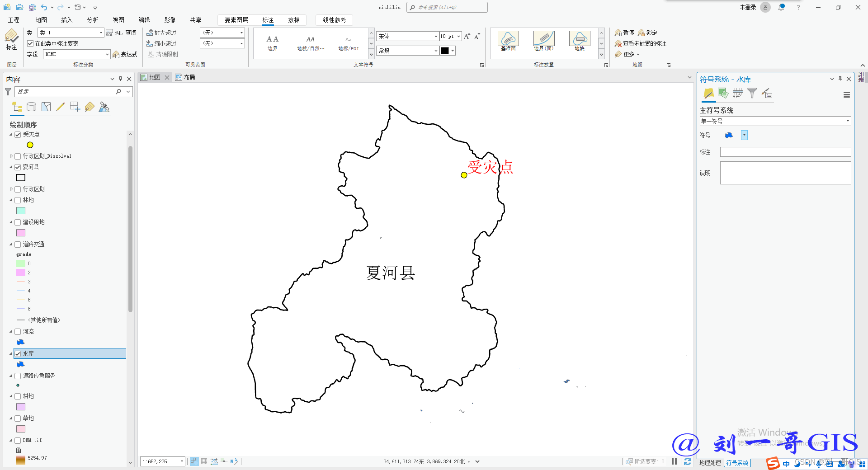Select the 地标/POI text symbol style
The height and width of the screenshot is (470, 868).
(349, 43)
